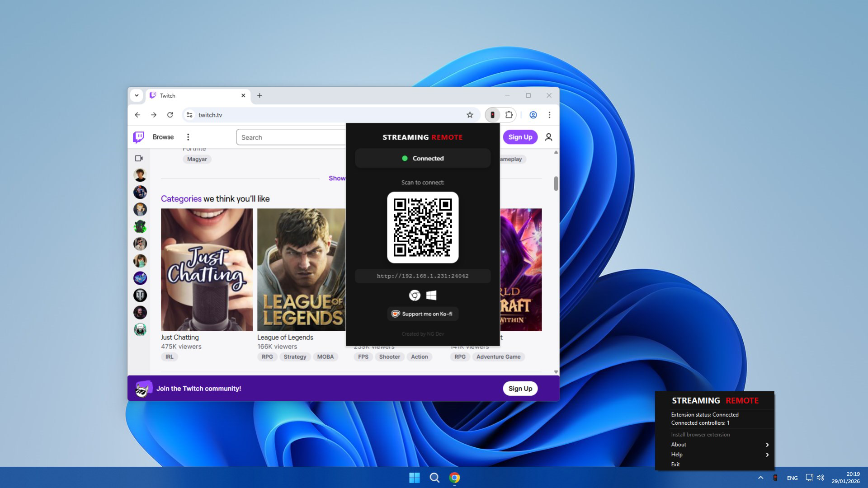Image resolution: width=868 pixels, height=488 pixels.
Task: Open first channel avatar in Twitch sidebar
Action: coord(140,175)
